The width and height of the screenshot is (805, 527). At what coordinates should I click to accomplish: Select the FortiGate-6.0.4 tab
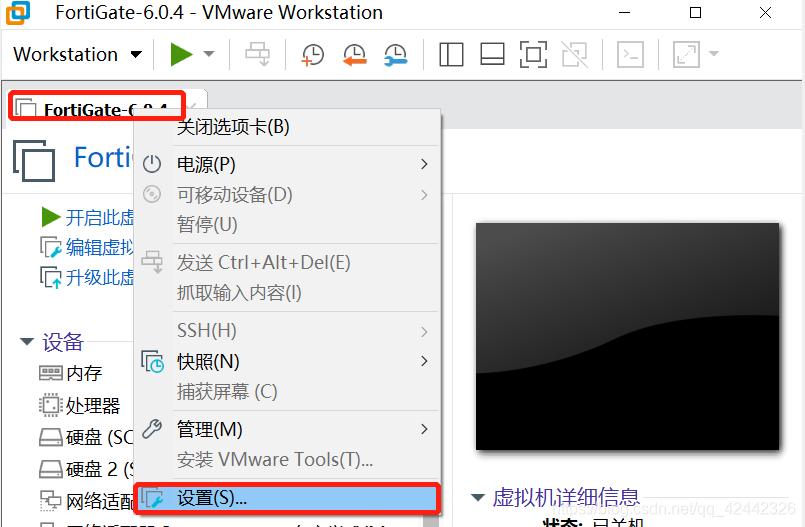point(97,106)
